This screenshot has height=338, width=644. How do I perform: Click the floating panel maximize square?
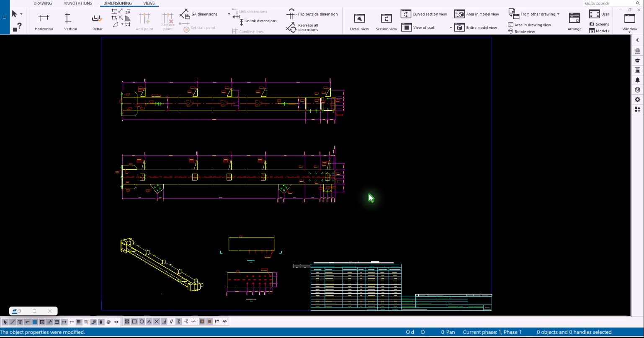(x=34, y=311)
